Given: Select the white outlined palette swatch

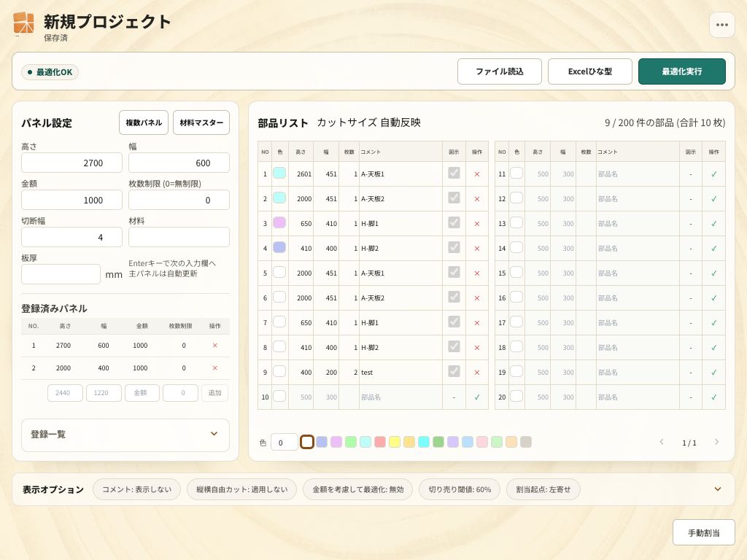Looking at the screenshot, I should click(x=307, y=442).
